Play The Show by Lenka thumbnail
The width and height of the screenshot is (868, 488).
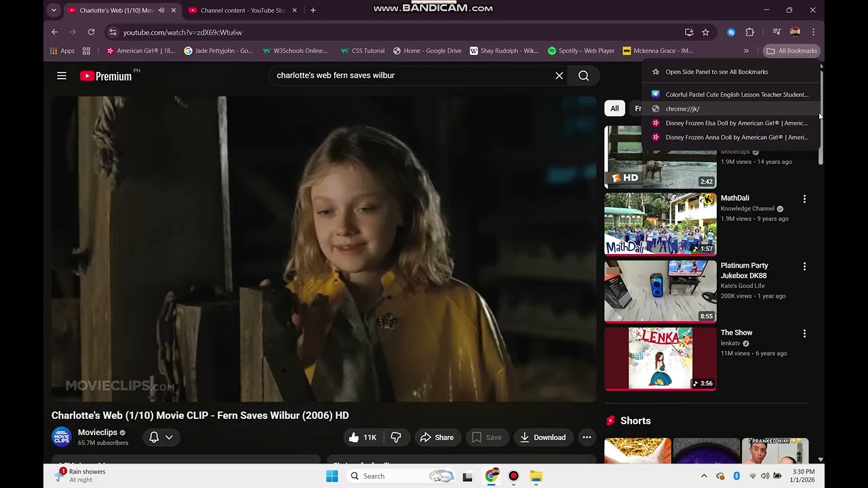point(660,359)
